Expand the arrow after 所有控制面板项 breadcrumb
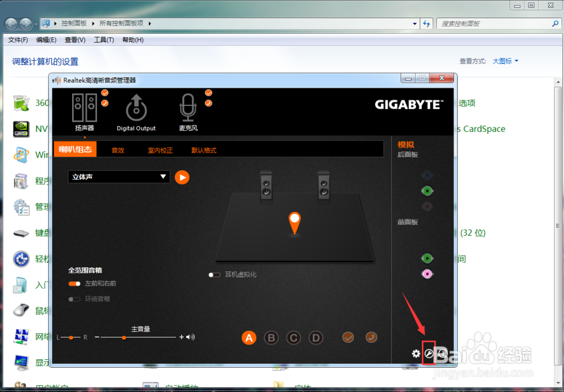The width and height of the screenshot is (564, 392). pos(149,23)
